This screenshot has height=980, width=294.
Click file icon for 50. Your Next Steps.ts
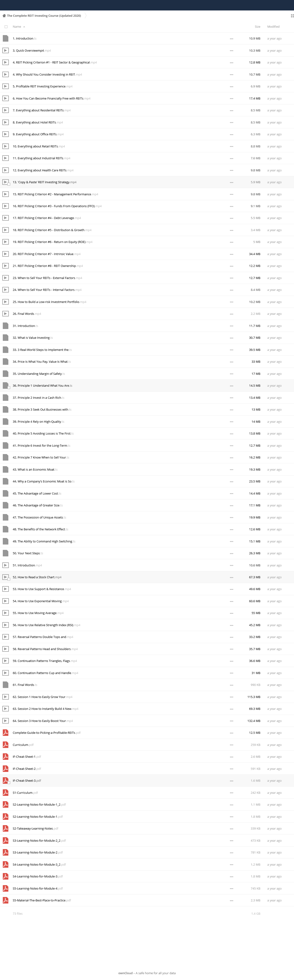point(6,553)
